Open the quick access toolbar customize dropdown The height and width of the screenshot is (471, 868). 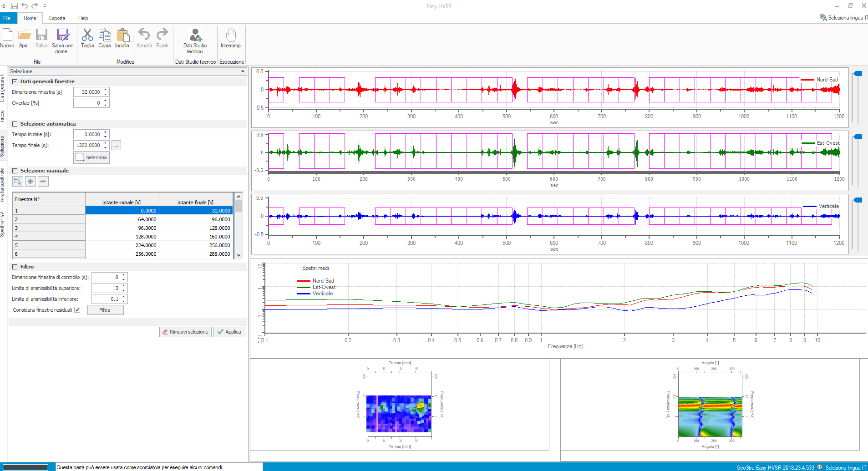(x=45, y=6)
